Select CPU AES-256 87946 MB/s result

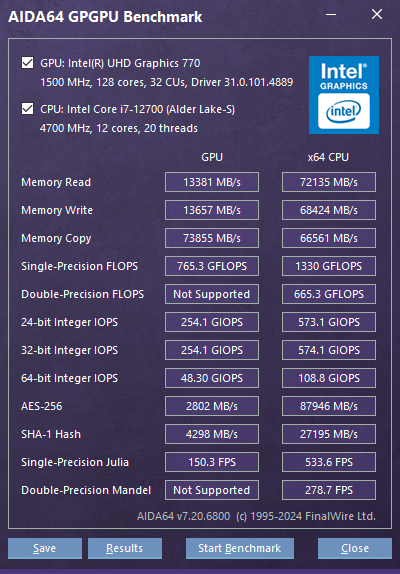[329, 406]
